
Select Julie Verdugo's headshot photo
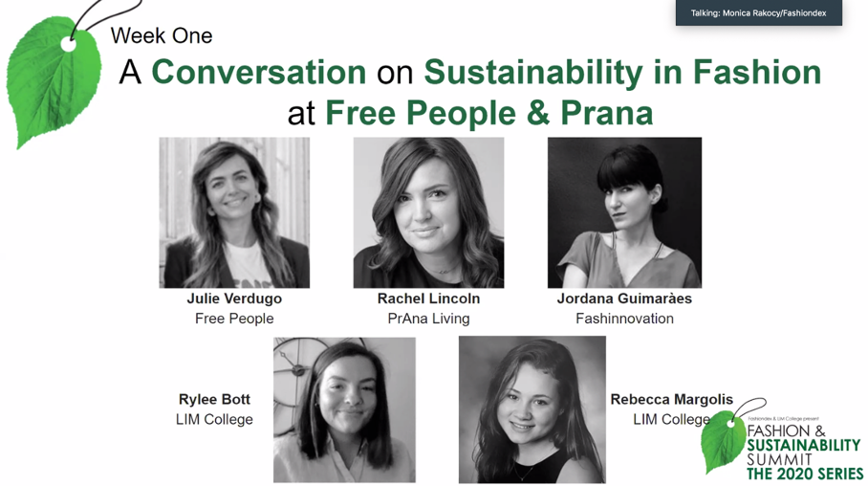pos(234,212)
